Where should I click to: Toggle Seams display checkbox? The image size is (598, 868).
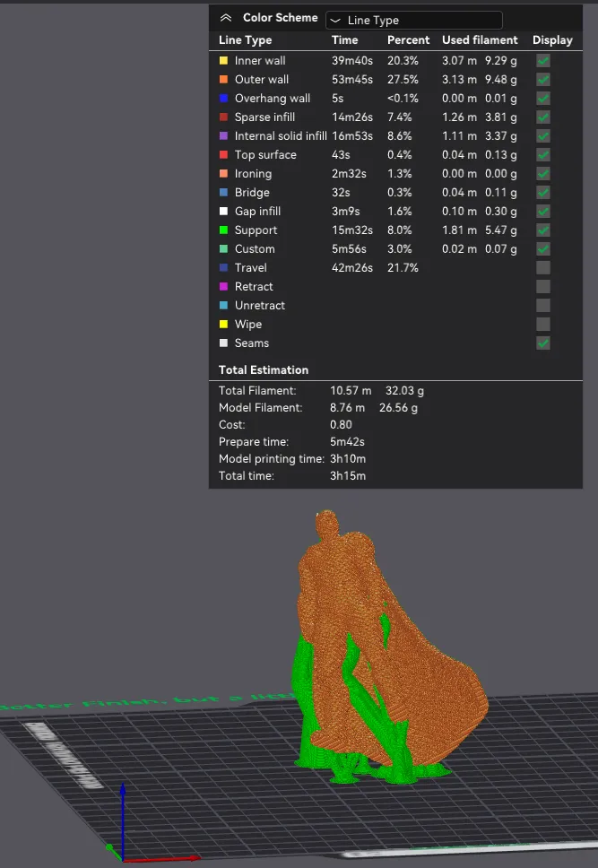point(543,343)
